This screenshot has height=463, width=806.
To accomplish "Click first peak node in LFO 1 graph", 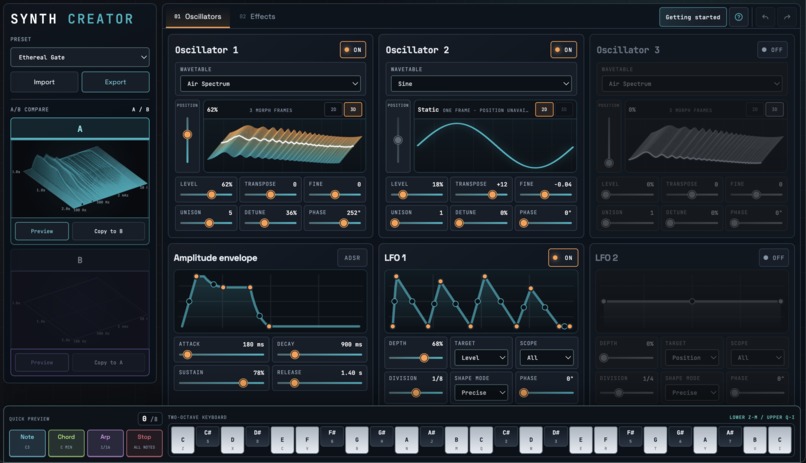I will 396,276.
